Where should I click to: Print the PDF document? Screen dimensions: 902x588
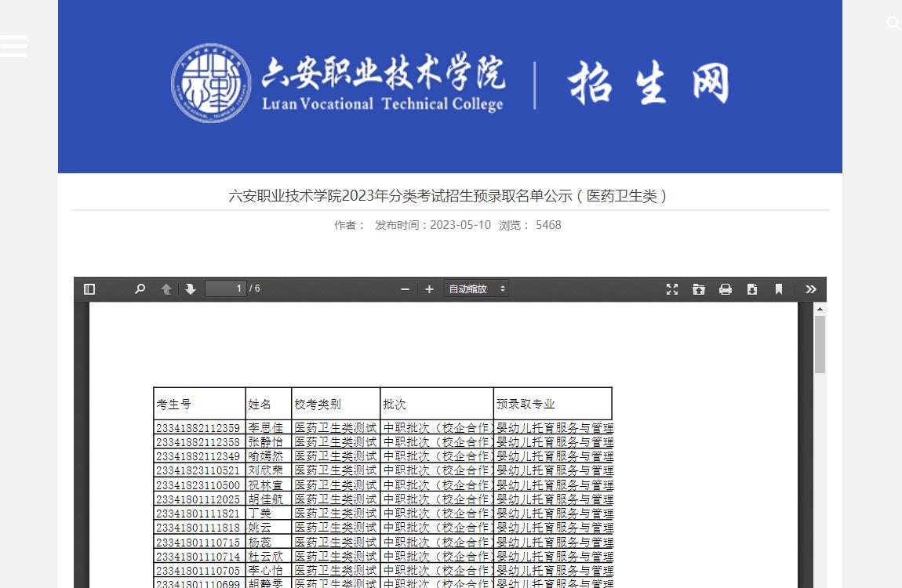(726, 289)
